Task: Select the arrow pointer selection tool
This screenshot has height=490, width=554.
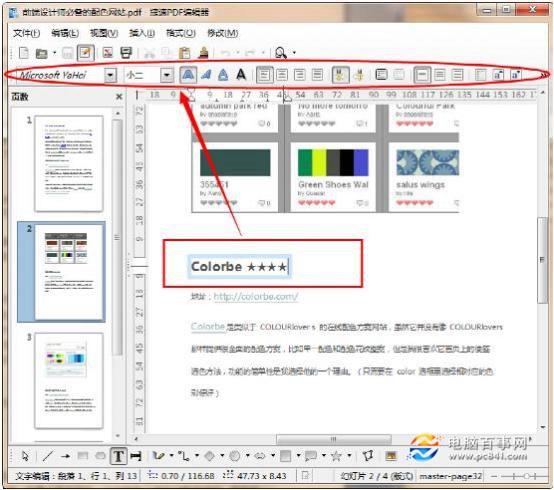Action: pos(25,456)
